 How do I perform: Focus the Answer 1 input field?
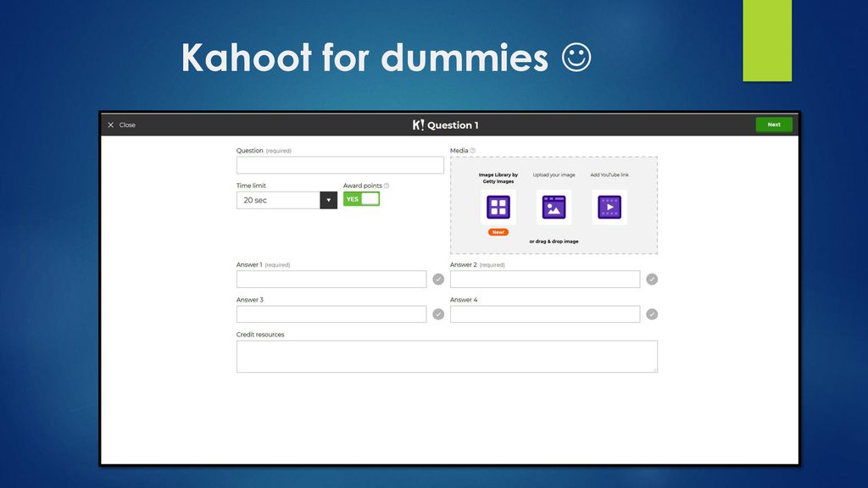coord(331,280)
